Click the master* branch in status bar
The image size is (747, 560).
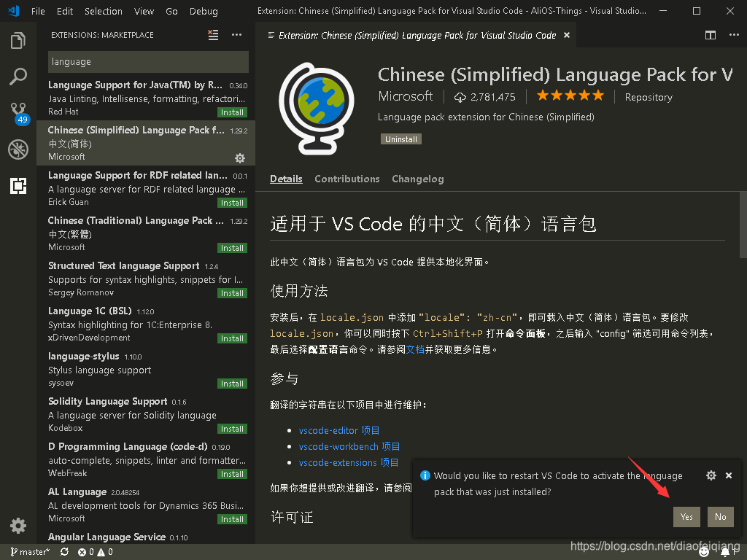pyautogui.click(x=30, y=552)
